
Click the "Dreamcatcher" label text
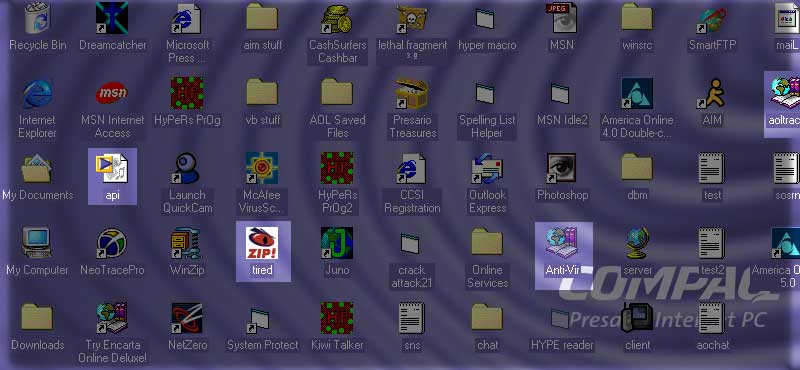pyautogui.click(x=113, y=45)
